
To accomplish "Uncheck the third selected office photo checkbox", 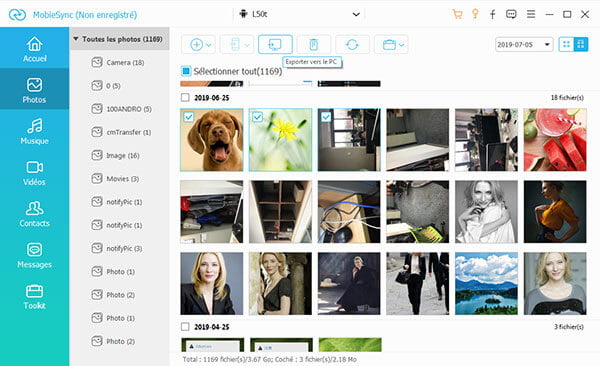I will [326, 117].
